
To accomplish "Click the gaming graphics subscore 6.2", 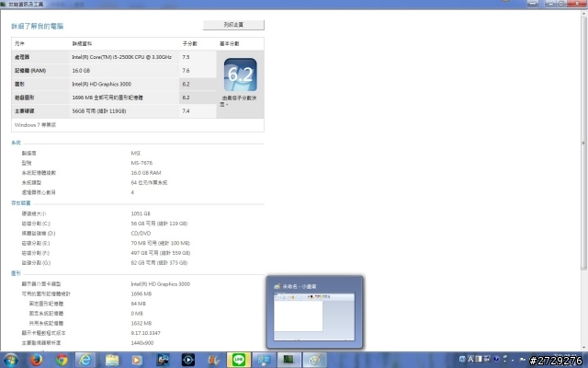I will click(186, 98).
